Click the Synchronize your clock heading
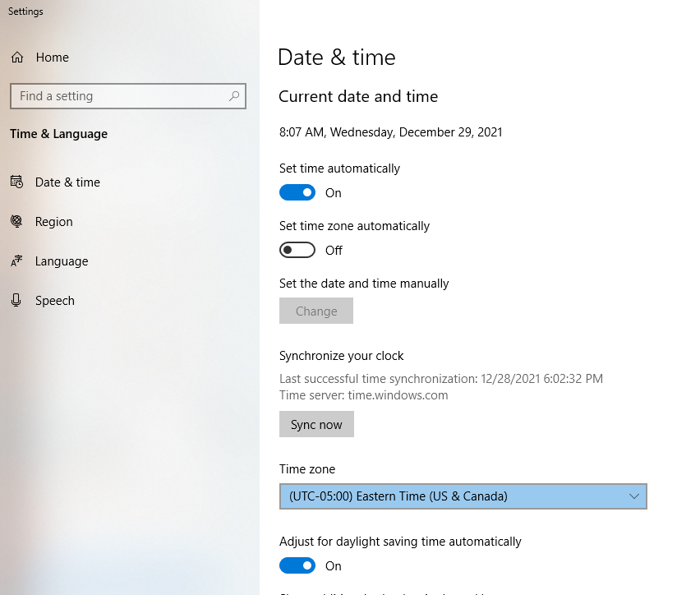700x595 pixels. tap(342, 356)
